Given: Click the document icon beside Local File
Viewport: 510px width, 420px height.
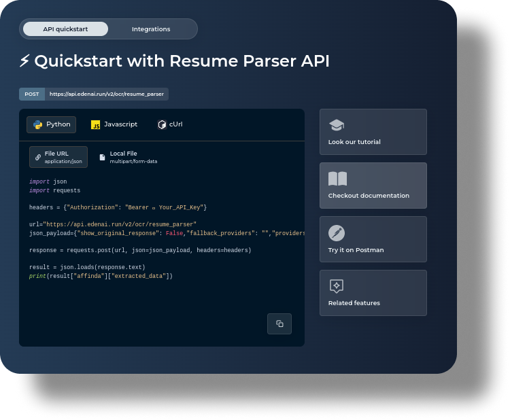Looking at the screenshot, I should (102, 158).
